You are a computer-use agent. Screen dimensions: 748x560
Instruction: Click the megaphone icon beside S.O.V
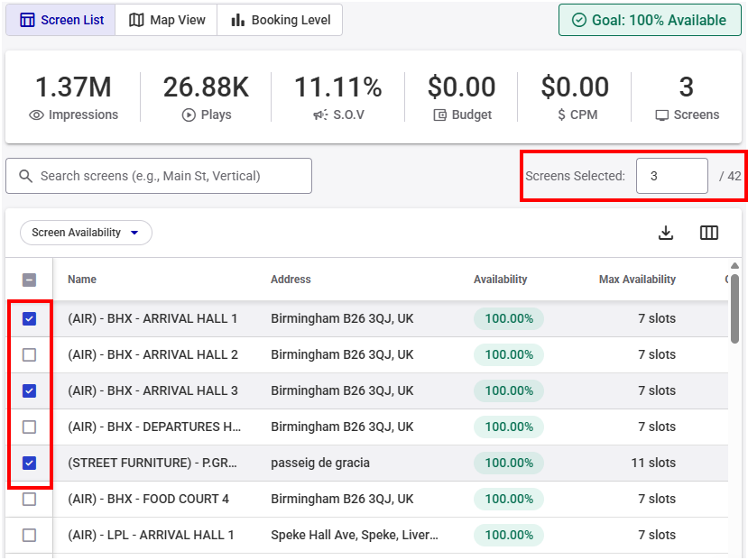pos(320,115)
